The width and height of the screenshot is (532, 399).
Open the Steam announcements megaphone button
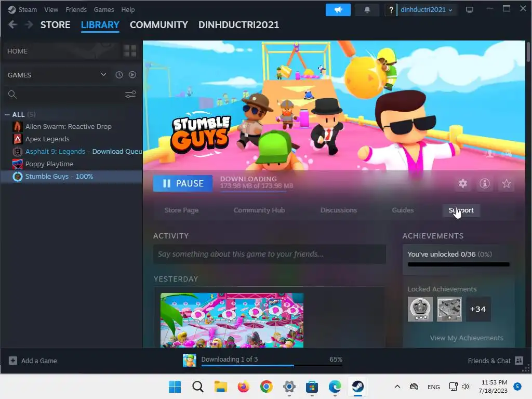coord(338,10)
